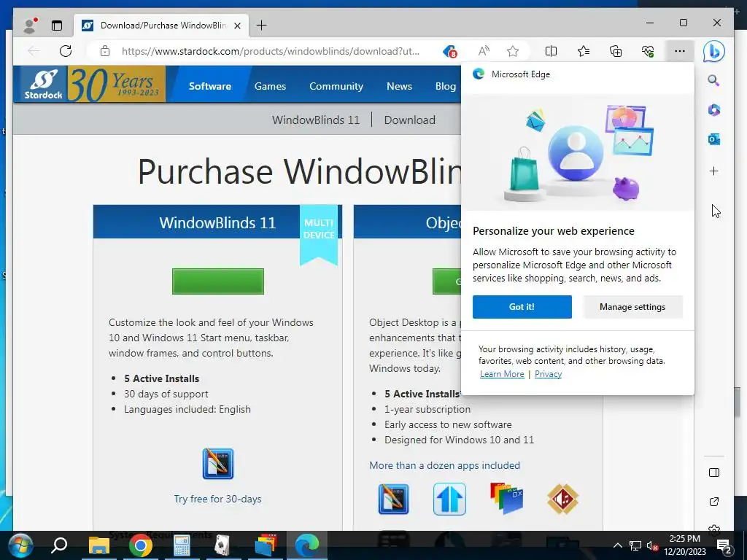Open File Explorer from taskbar
The image size is (747, 560).
(x=99, y=545)
